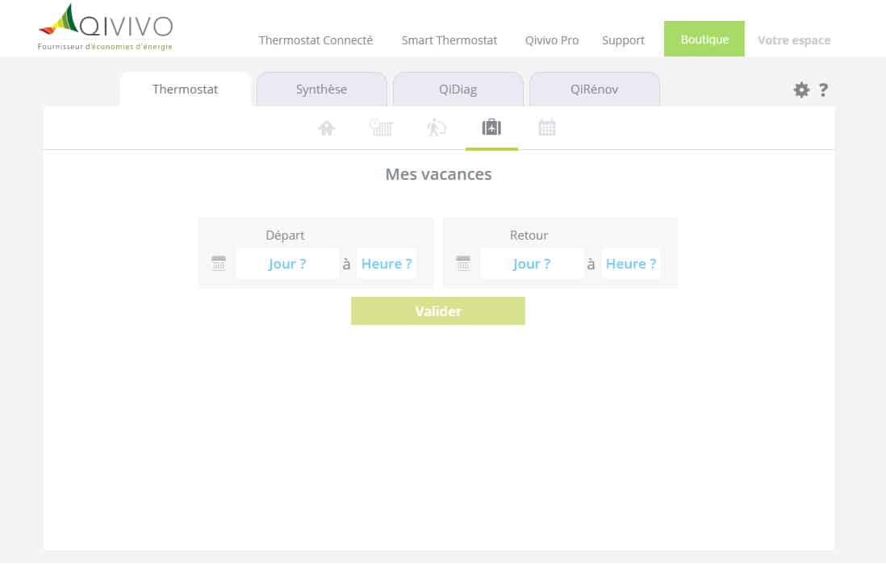Open Thermostat Connecté menu item
Image resolution: width=886 pixels, height=588 pixels.
click(316, 40)
